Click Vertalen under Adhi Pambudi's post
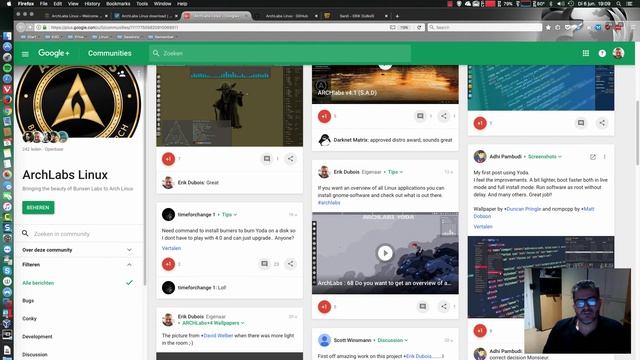This screenshot has width=640, height=360. pyautogui.click(x=483, y=227)
